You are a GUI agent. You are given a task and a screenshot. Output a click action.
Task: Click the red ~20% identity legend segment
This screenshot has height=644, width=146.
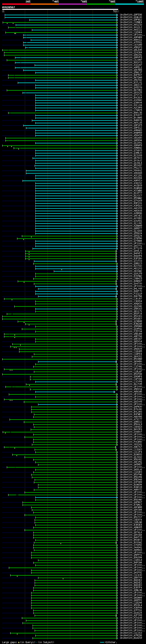[x=16, y=4]
